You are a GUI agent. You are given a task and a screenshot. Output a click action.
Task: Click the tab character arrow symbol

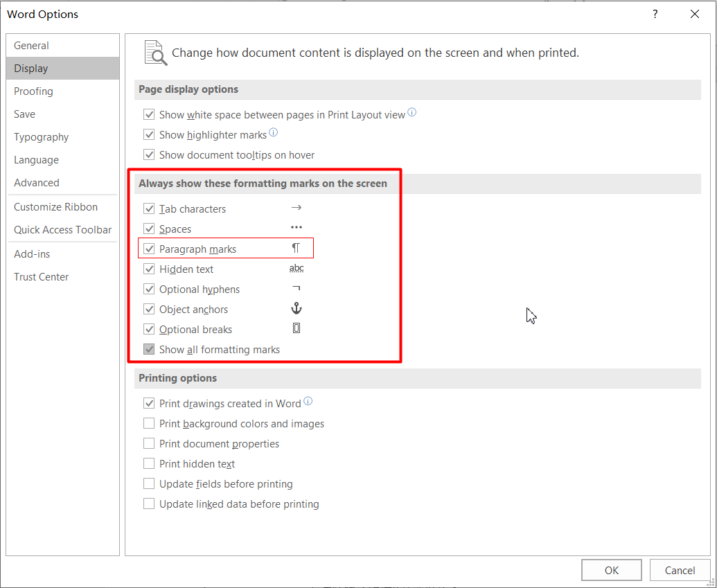click(x=296, y=208)
